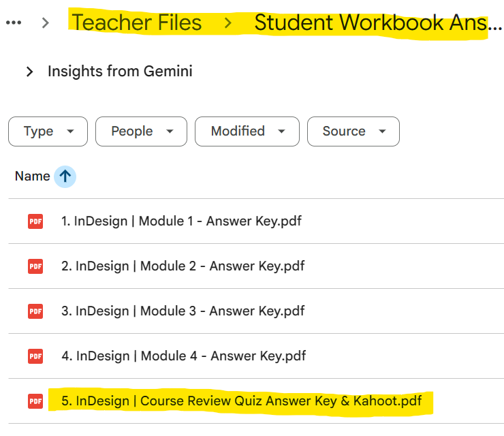Sort by the Name column header

click(32, 176)
